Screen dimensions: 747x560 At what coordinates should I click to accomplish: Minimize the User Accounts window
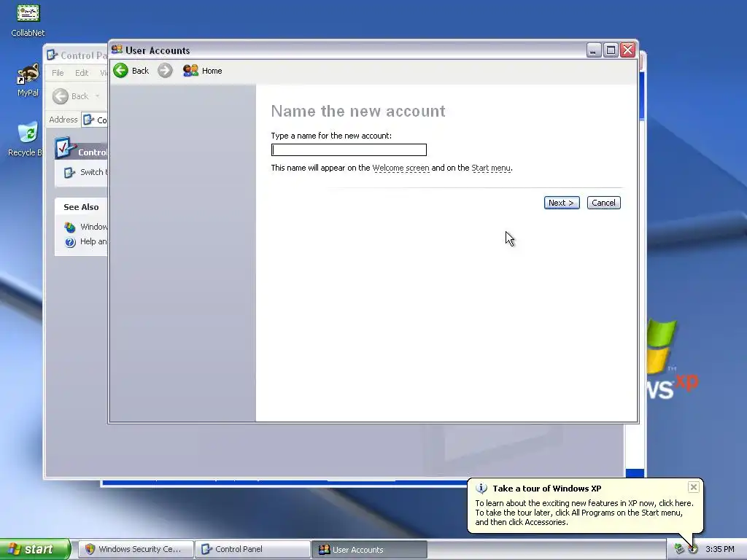593,50
